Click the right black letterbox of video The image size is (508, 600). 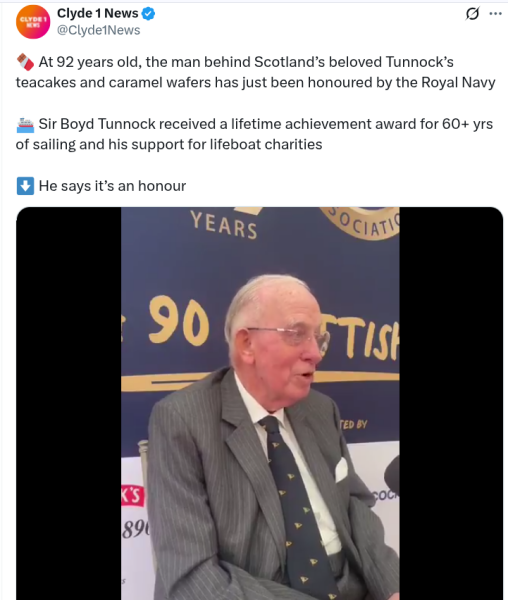[x=451, y=403]
